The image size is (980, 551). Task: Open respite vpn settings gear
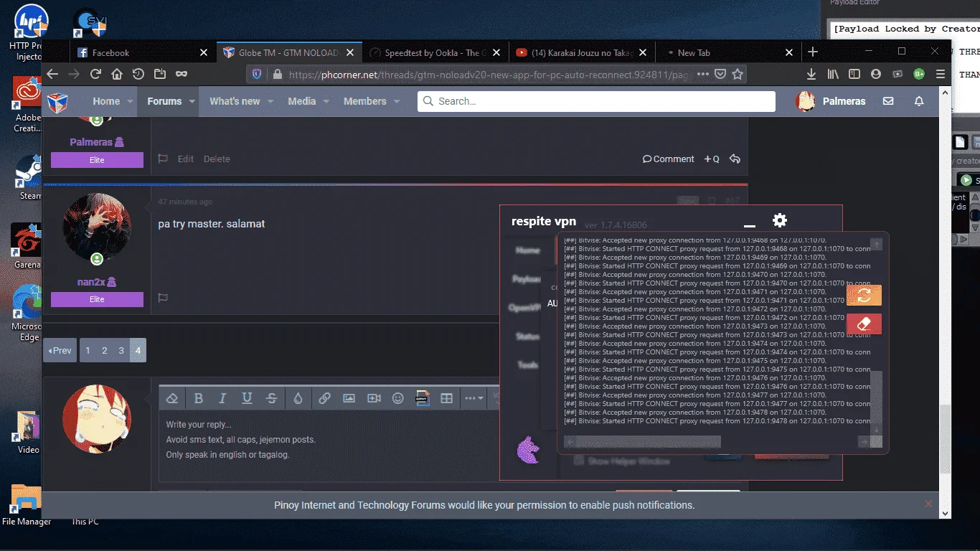click(x=780, y=220)
